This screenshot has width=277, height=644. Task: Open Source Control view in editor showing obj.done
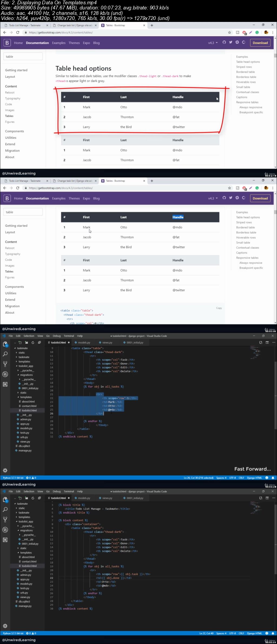5,520
